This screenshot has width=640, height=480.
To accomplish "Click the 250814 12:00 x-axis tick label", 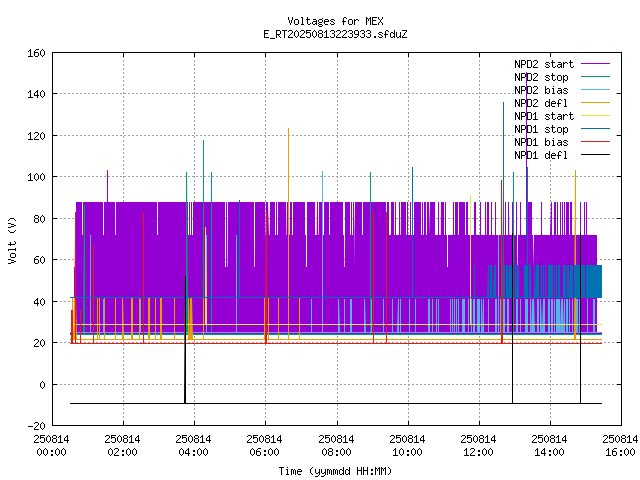I will click(478, 446).
